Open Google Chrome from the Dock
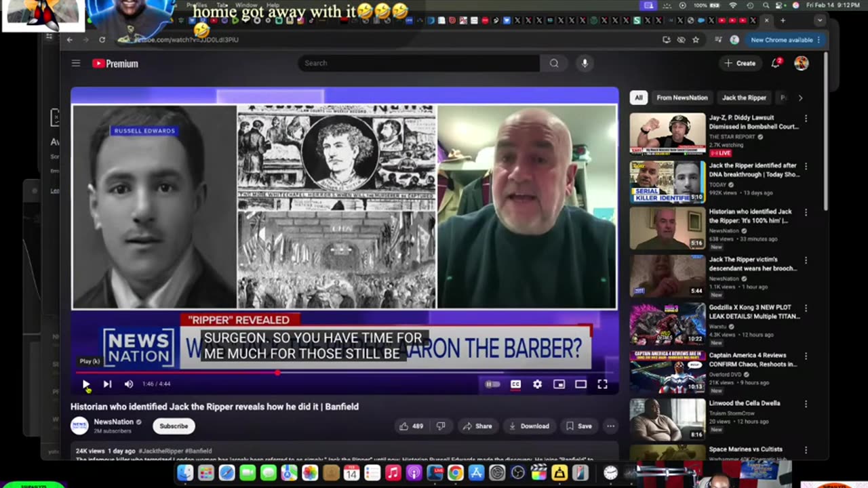This screenshot has width=868, height=488. pos(455,473)
